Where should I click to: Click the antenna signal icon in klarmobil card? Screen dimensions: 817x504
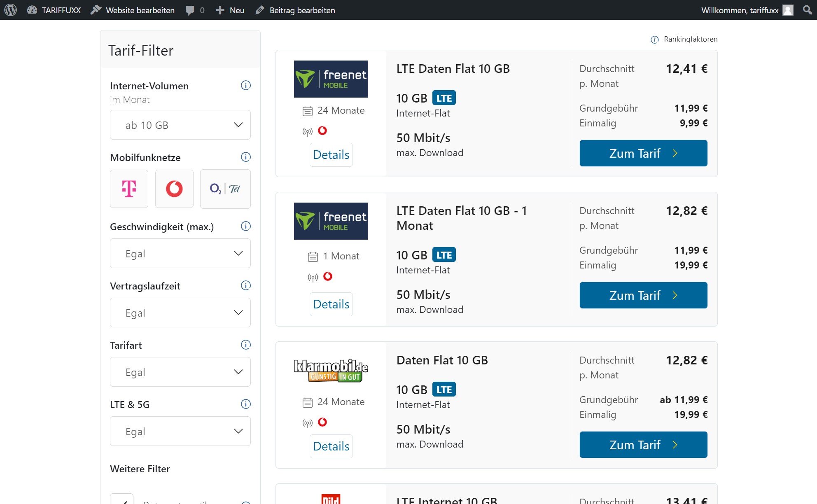[308, 423]
